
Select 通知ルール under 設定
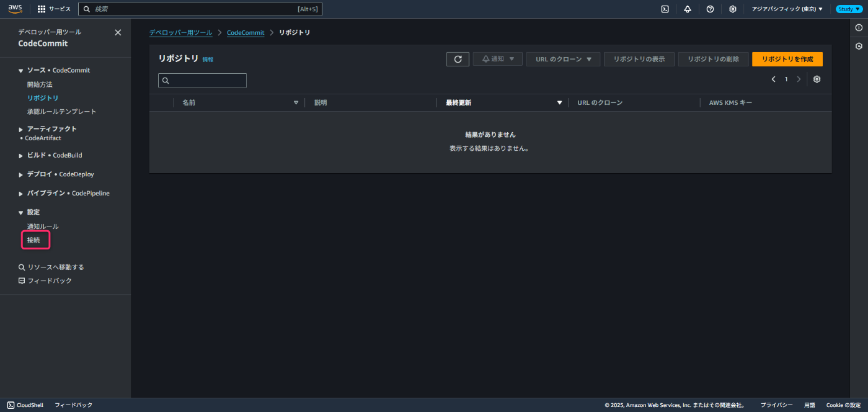click(43, 226)
